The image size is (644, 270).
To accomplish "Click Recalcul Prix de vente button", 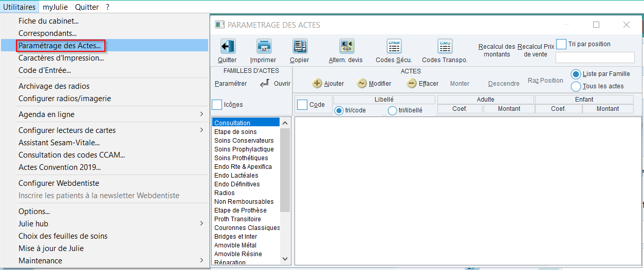I will [535, 50].
